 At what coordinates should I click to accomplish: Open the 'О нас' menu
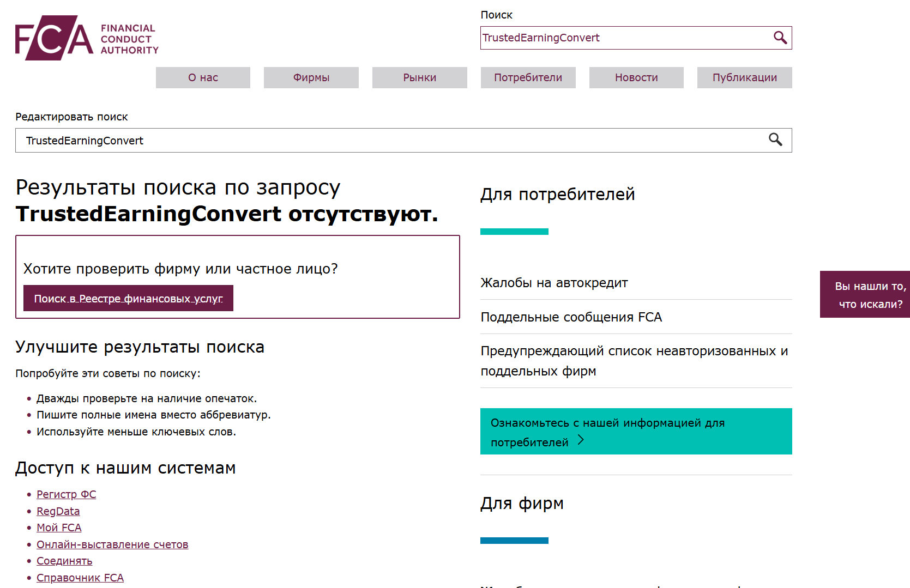[203, 77]
